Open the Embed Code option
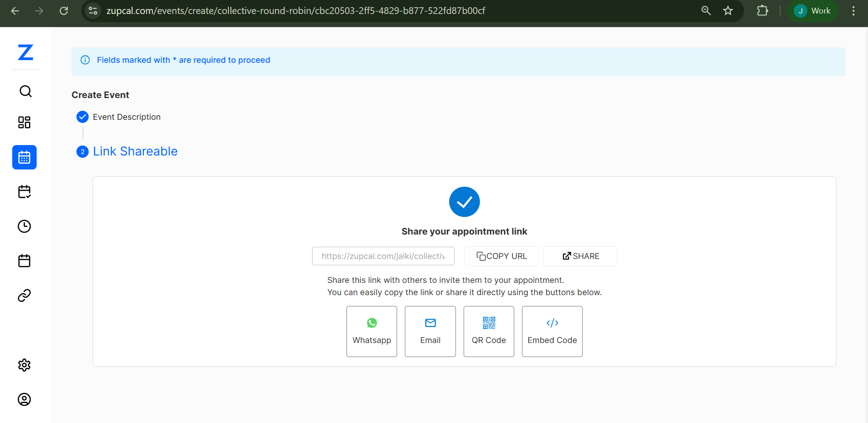 (552, 331)
